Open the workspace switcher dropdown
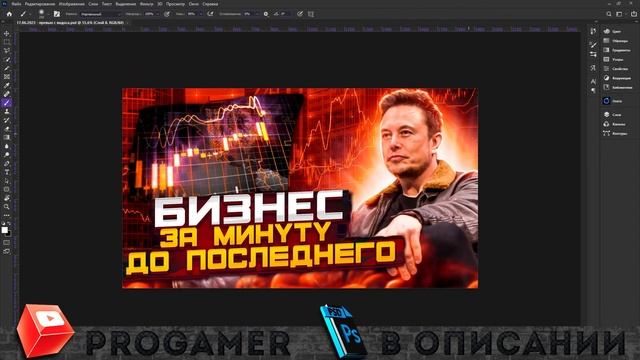This screenshot has height=360, width=640. 620,14
